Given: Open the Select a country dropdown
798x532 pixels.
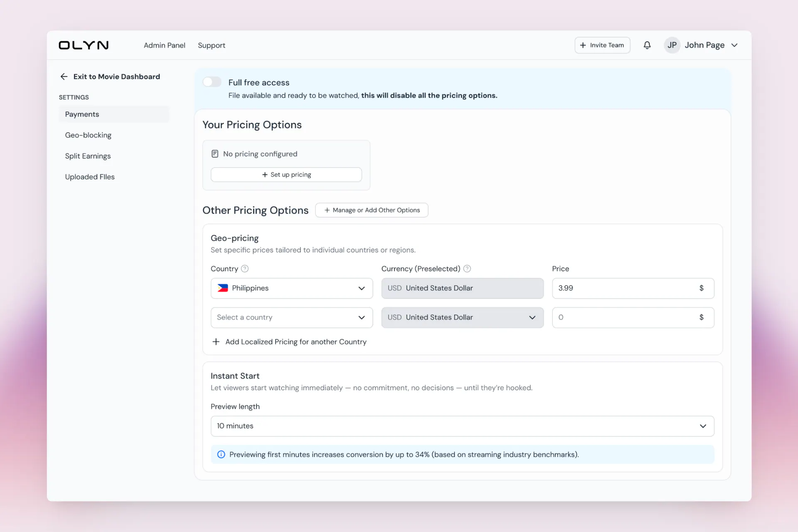Looking at the screenshot, I should point(292,317).
